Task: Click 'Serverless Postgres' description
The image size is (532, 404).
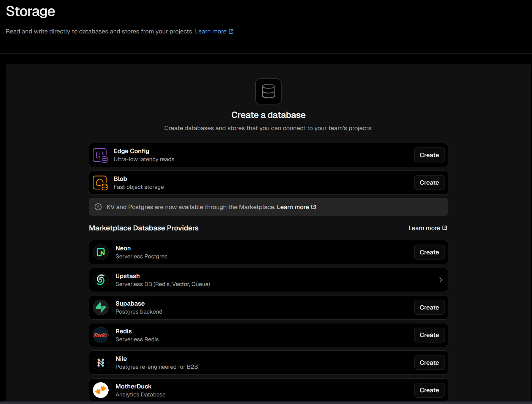Action: [x=141, y=257]
